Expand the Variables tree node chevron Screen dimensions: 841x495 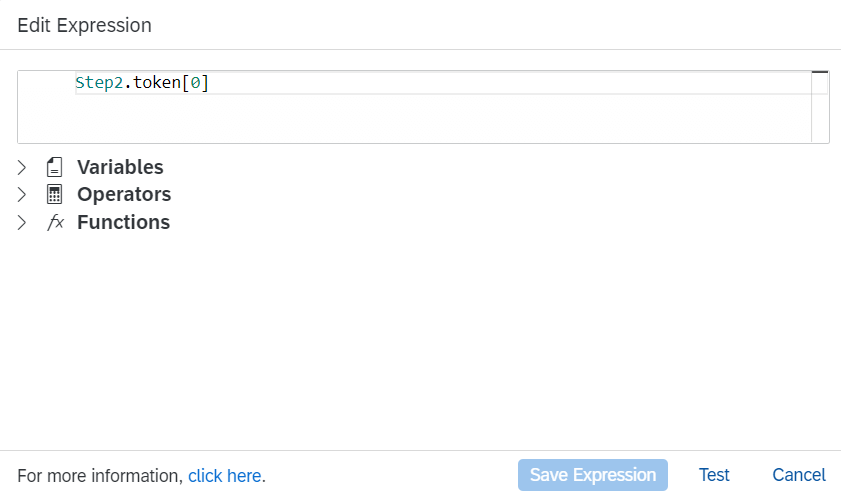[x=21, y=167]
